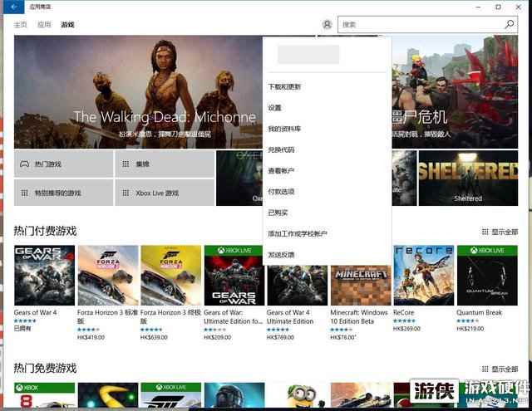The image size is (532, 411).
Task: Click the grid icon on 集锦 tile
Action: [126, 164]
